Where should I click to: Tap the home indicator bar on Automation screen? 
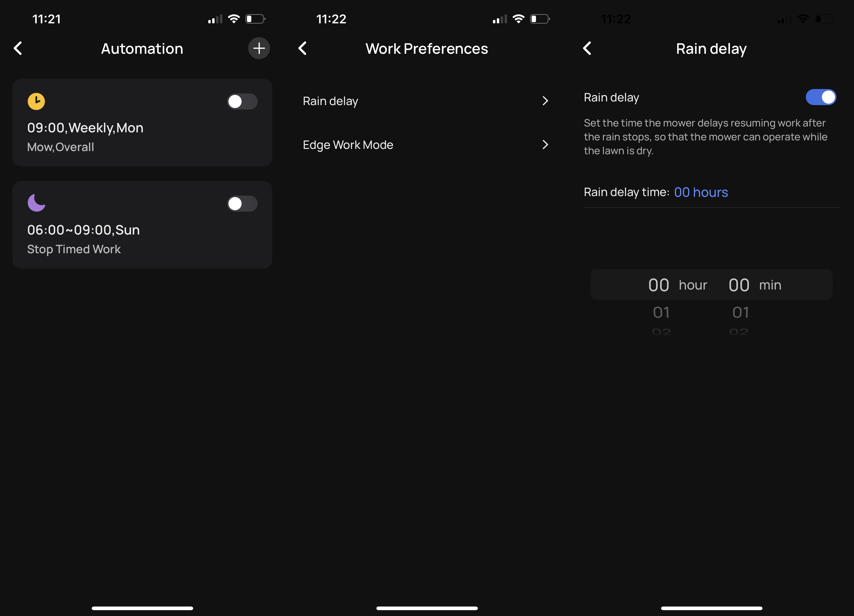coord(142,608)
